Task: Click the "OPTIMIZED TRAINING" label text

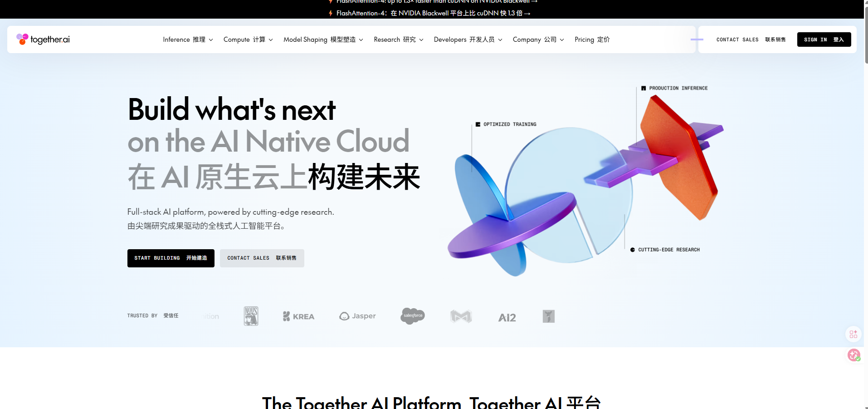Action: point(510,124)
